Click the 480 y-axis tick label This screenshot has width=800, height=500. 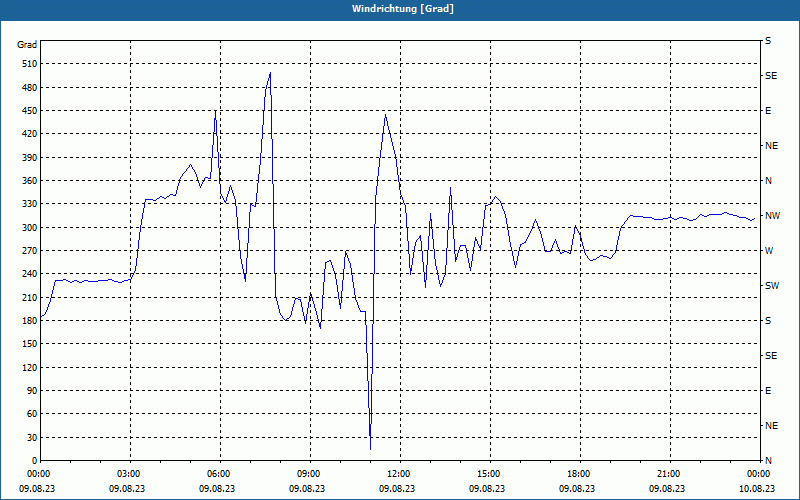(30, 88)
